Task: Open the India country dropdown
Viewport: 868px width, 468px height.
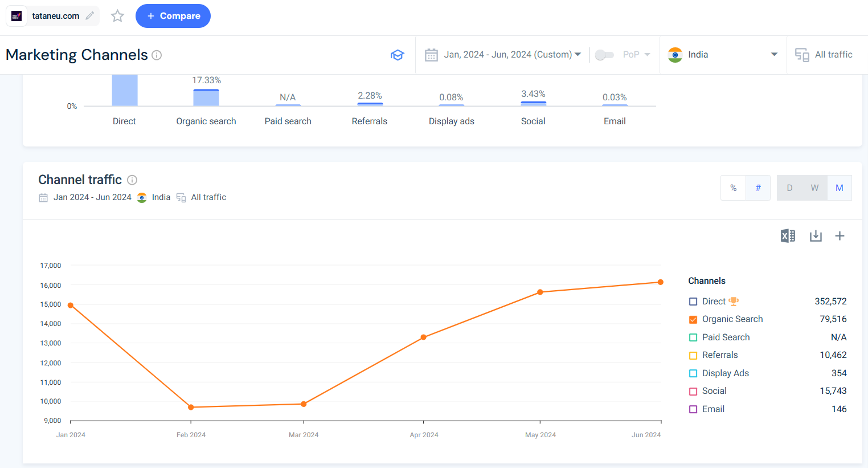Action: coord(723,55)
